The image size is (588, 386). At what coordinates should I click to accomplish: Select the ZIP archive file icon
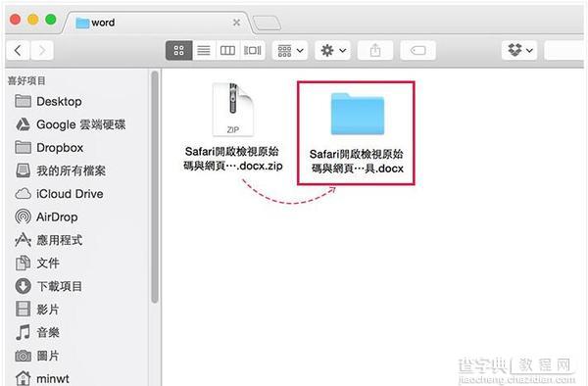click(233, 110)
